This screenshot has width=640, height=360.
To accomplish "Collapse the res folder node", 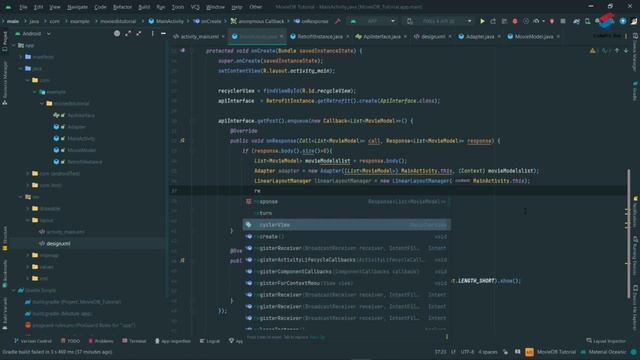I will [21, 197].
